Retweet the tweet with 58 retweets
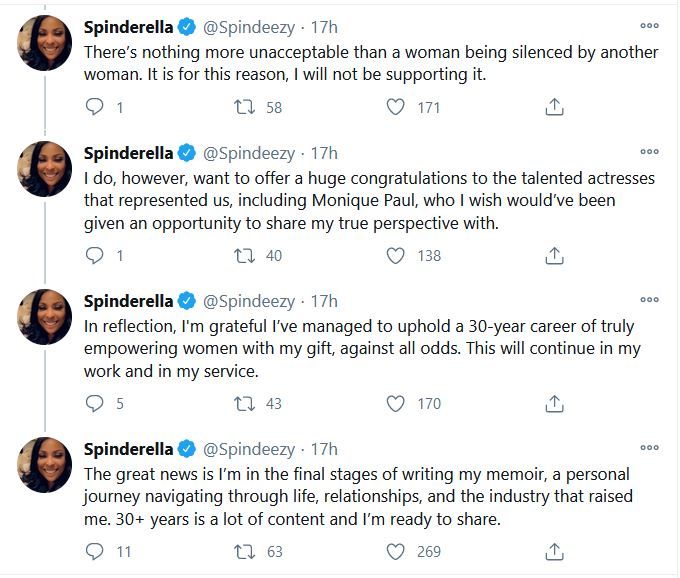 [x=245, y=107]
